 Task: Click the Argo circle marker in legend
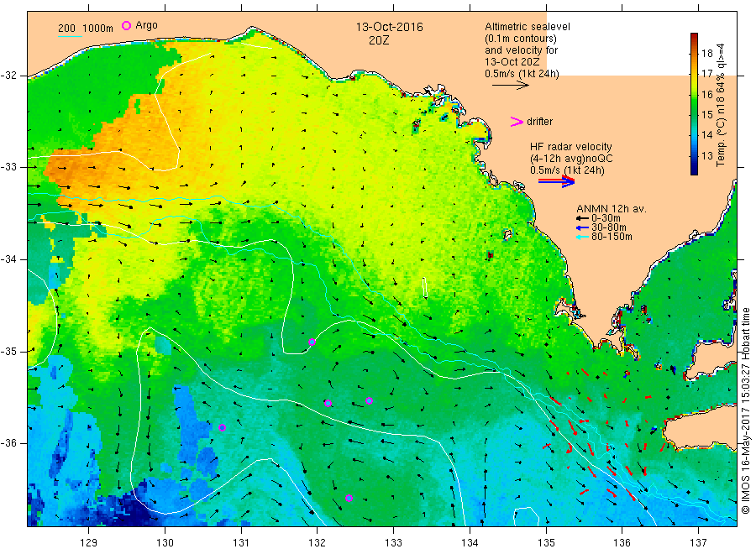pyautogui.click(x=126, y=25)
